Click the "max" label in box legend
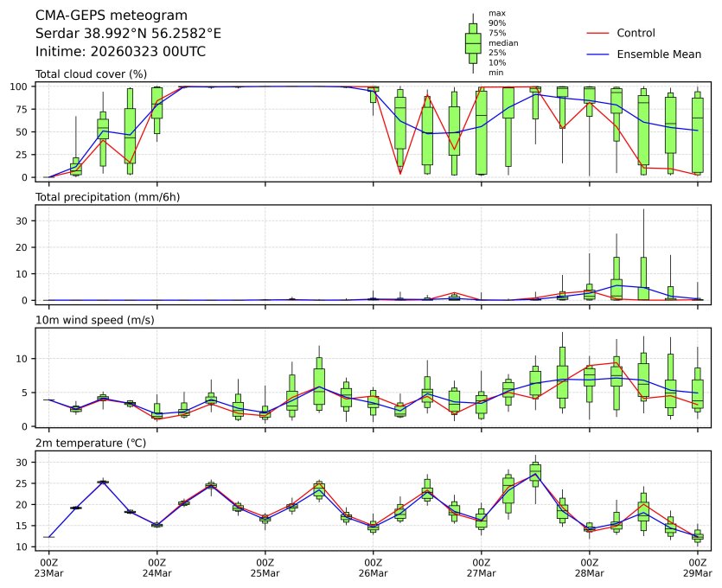This screenshot has width=722, height=588. (x=496, y=13)
